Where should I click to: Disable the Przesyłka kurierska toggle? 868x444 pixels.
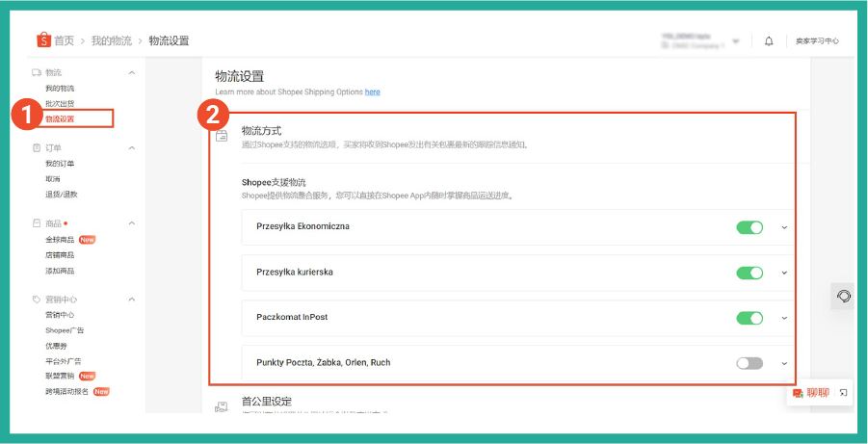tap(750, 273)
